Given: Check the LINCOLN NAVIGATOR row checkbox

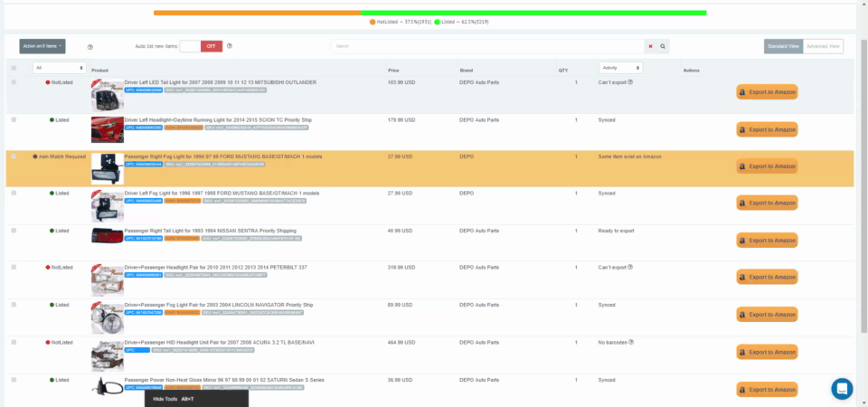Looking at the screenshot, I should point(14,305).
